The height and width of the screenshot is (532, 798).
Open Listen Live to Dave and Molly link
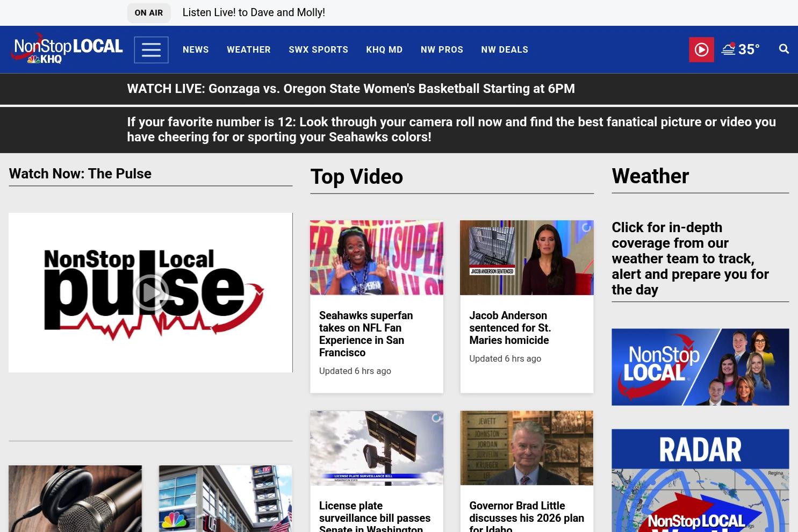coord(254,12)
